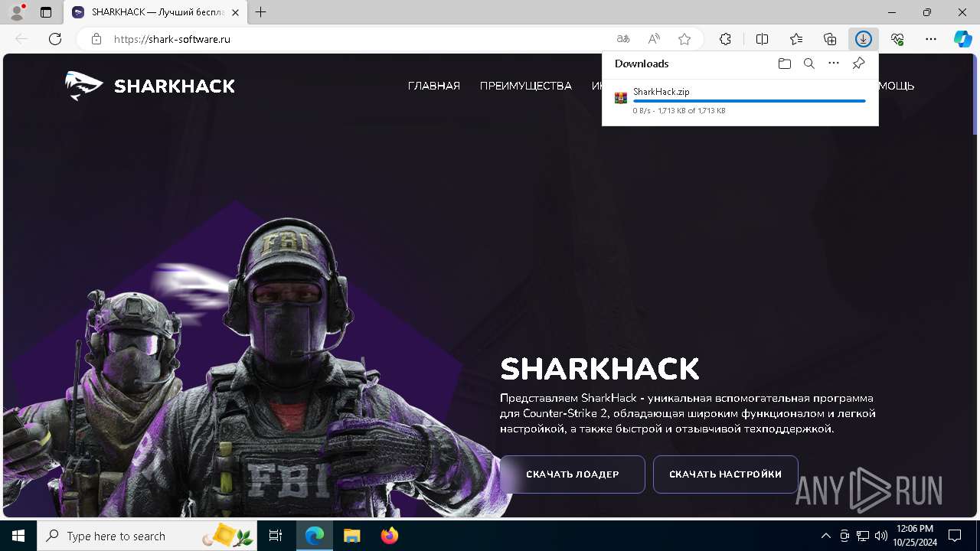980x551 pixels.
Task: Open File Explorer from taskbar
Action: (352, 536)
